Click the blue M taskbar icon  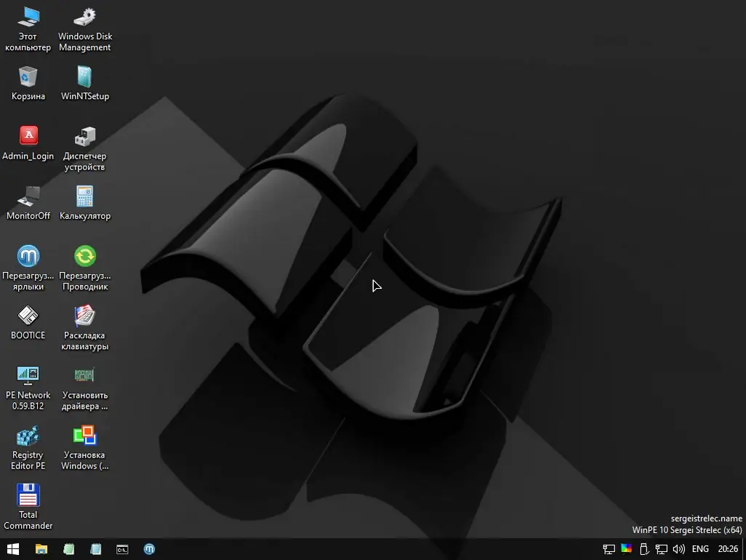click(149, 549)
